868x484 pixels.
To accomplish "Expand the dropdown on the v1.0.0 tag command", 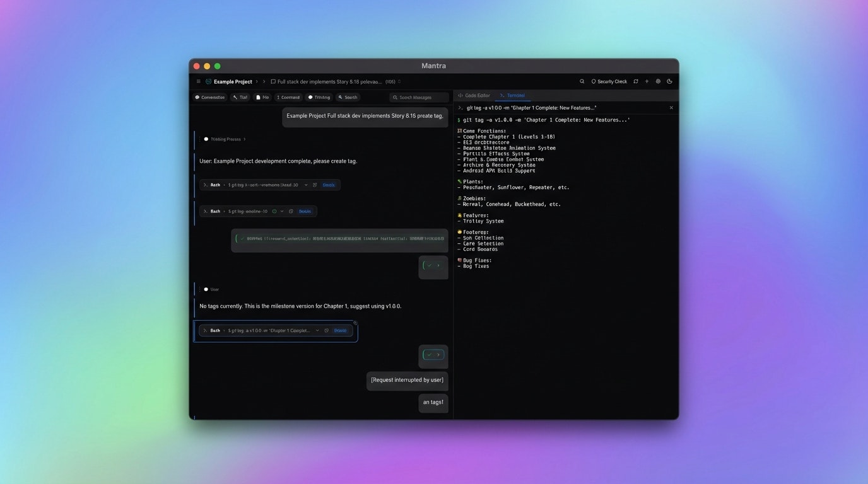I will coord(317,330).
